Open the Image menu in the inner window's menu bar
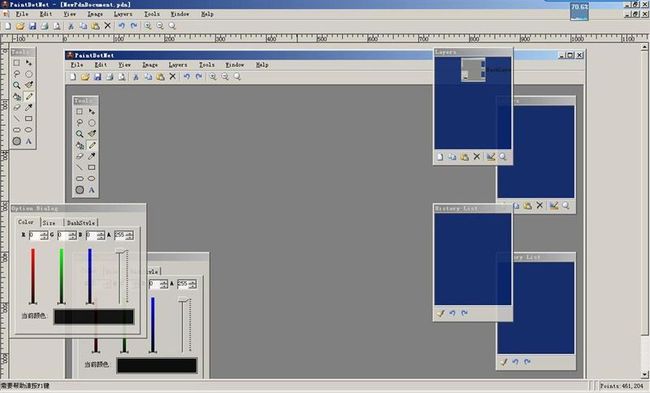The width and height of the screenshot is (650, 393). 150,65
